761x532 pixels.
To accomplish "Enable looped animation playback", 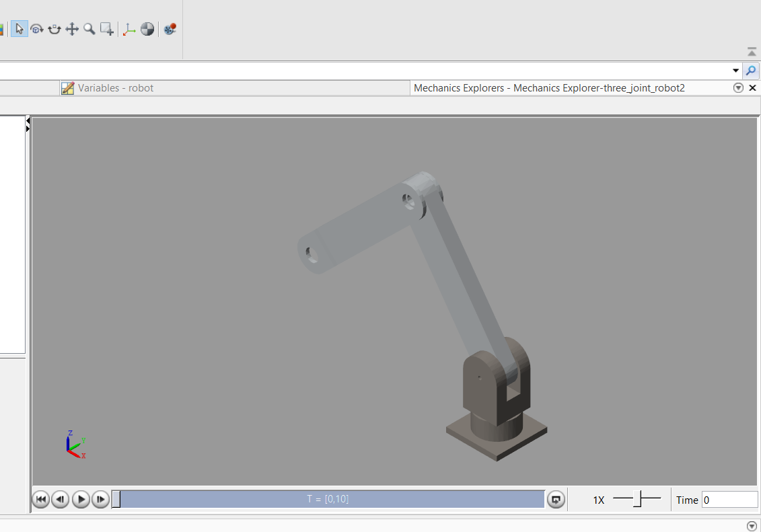I will pos(556,499).
